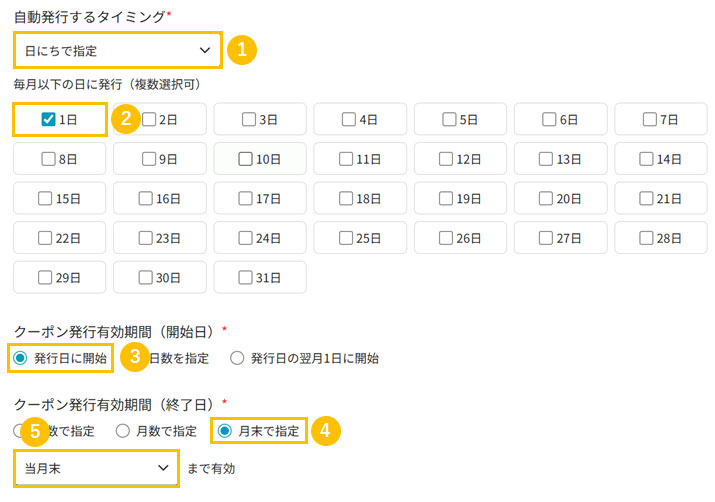Select 月数で指定 radio option
The image size is (715, 502).
123,431
